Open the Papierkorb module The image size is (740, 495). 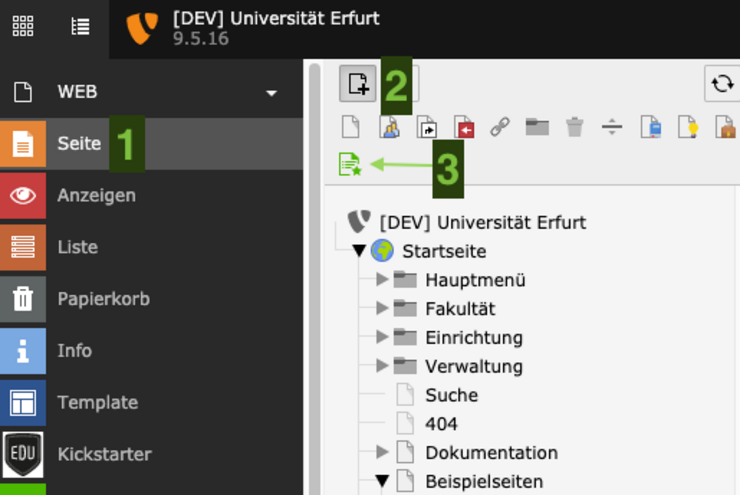click(98, 298)
